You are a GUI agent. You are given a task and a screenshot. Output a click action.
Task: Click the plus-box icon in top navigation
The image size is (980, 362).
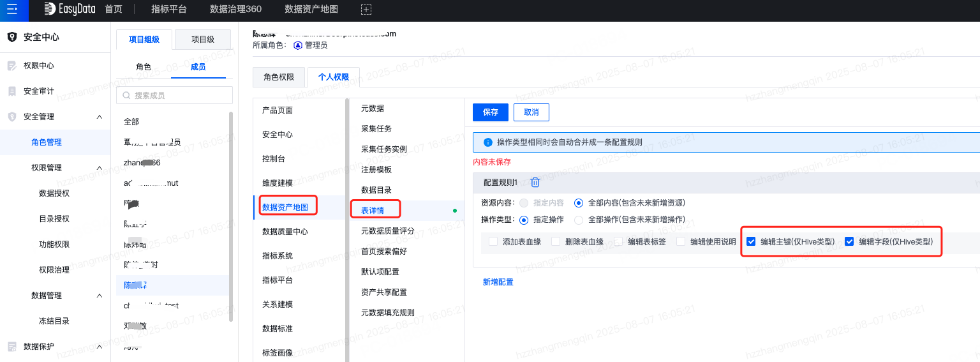point(366,10)
